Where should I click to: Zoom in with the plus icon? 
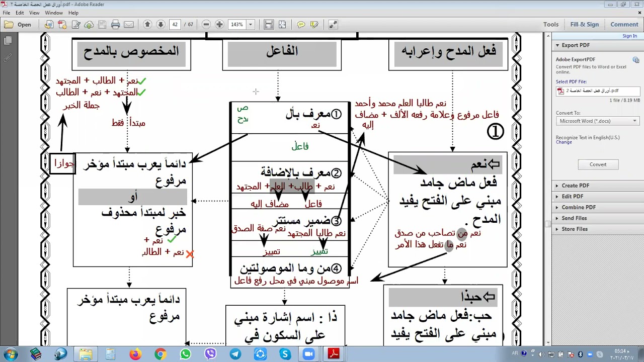pyautogui.click(x=219, y=24)
